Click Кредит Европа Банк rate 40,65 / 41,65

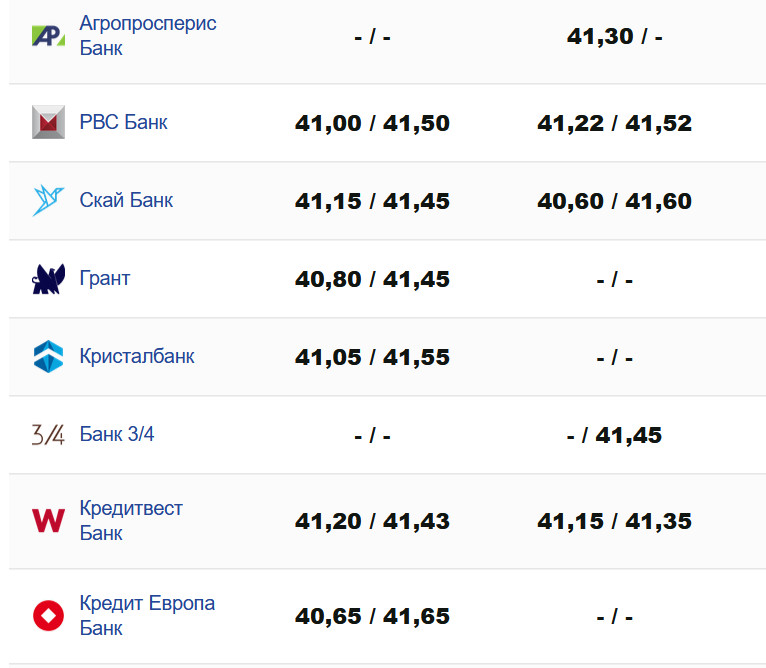coord(372,616)
